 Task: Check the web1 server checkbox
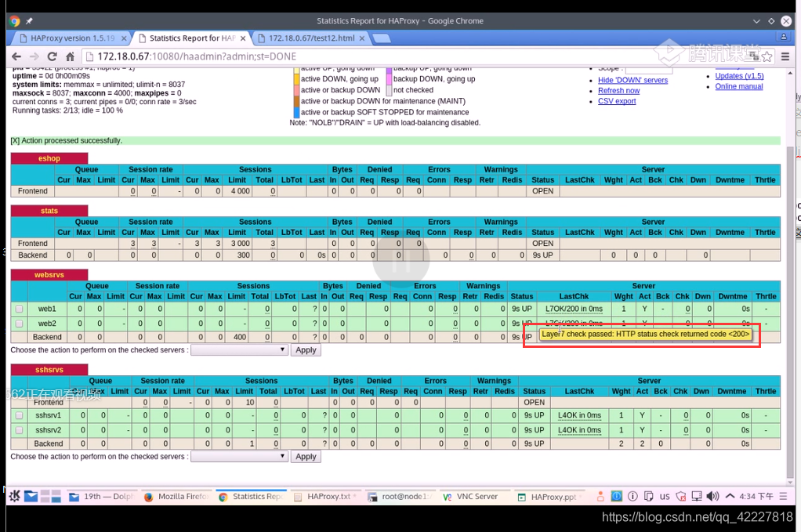coord(19,309)
